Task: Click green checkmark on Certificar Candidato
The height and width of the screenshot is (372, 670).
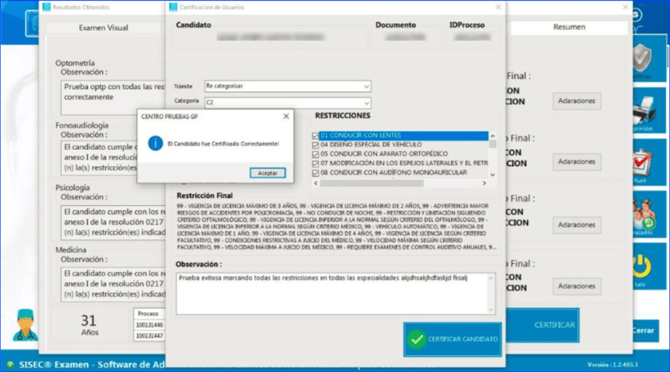Action: pyautogui.click(x=416, y=340)
